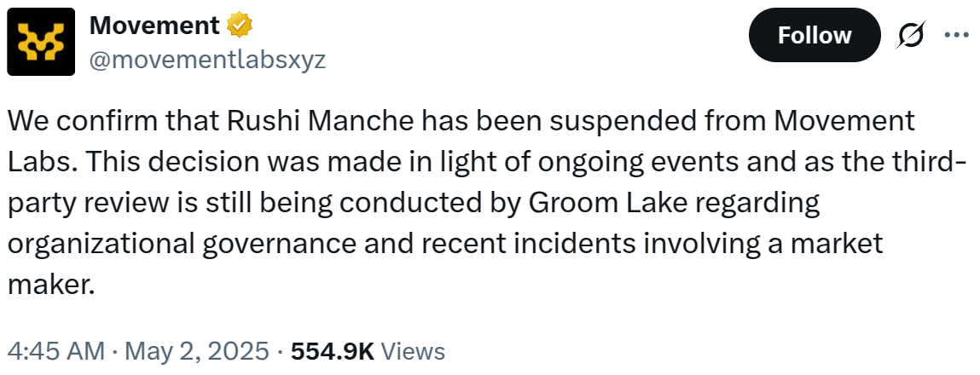Click the @movementlabsxyz handle

(207, 61)
